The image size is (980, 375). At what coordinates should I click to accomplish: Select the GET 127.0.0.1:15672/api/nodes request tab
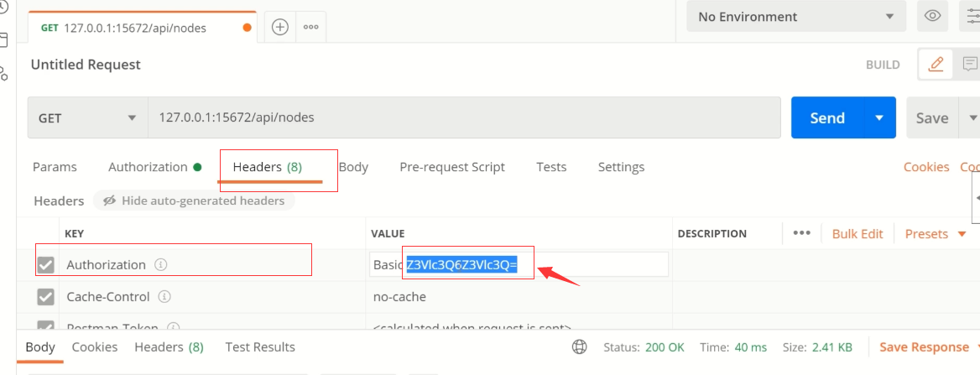[143, 28]
